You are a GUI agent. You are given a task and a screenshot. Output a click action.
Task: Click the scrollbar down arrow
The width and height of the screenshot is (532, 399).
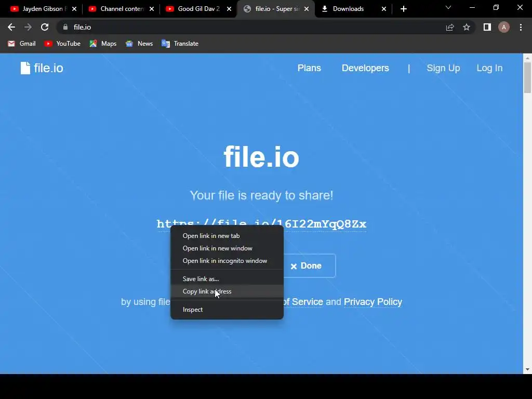[527, 369]
